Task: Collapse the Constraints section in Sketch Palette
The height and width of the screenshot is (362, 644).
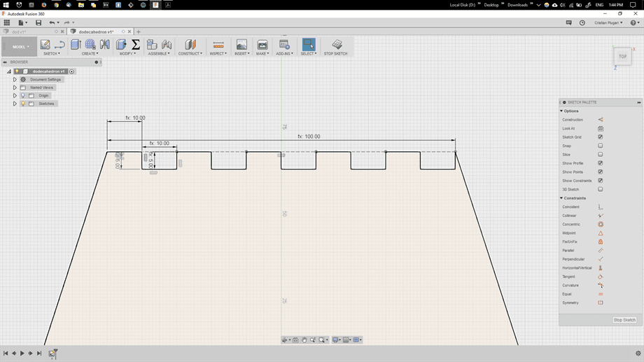Action: [561, 198]
